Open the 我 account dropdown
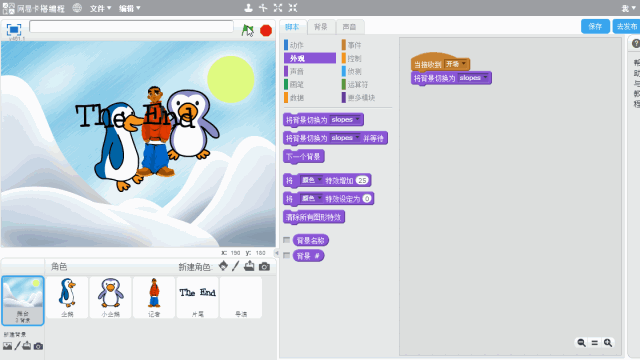 629,8
